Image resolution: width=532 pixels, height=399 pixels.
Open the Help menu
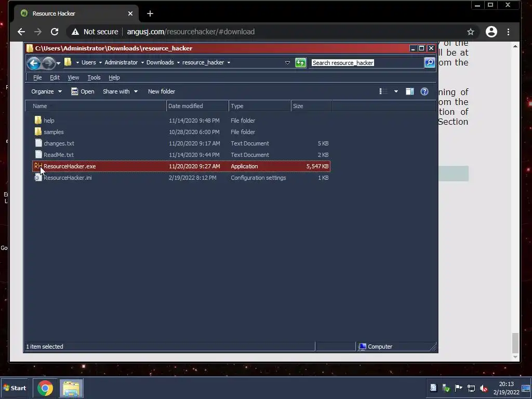point(114,77)
